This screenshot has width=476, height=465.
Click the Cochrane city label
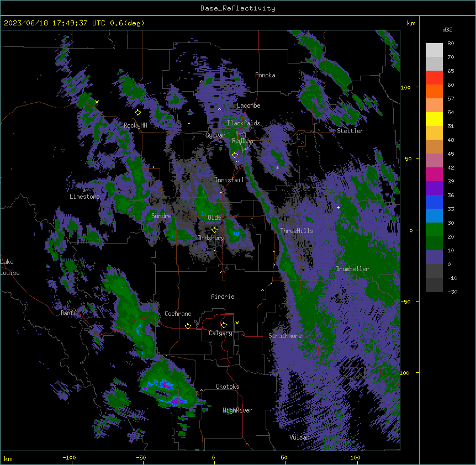coord(178,314)
